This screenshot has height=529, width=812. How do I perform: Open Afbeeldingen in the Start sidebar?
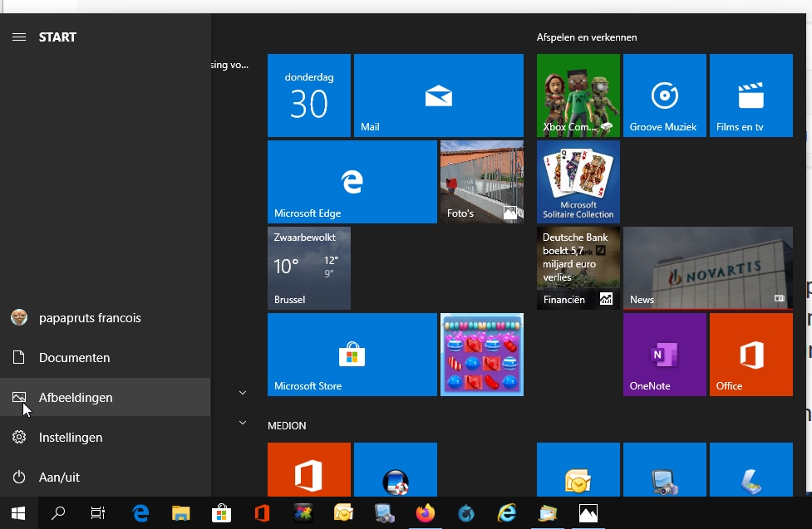tap(75, 398)
